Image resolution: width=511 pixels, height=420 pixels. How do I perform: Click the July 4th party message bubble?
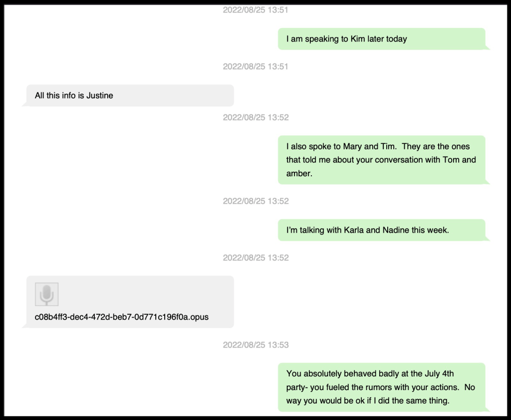[381, 387]
